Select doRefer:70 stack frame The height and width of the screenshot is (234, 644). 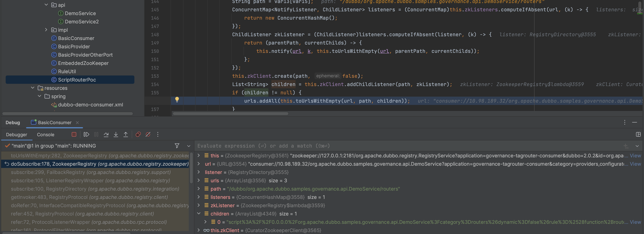pos(95,205)
